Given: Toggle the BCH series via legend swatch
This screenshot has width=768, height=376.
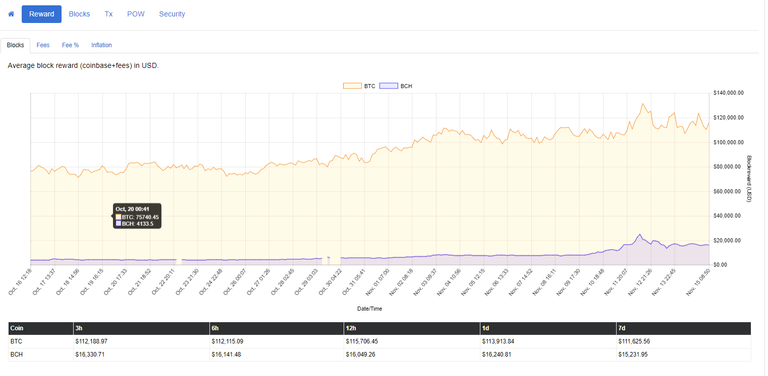Looking at the screenshot, I should point(389,86).
